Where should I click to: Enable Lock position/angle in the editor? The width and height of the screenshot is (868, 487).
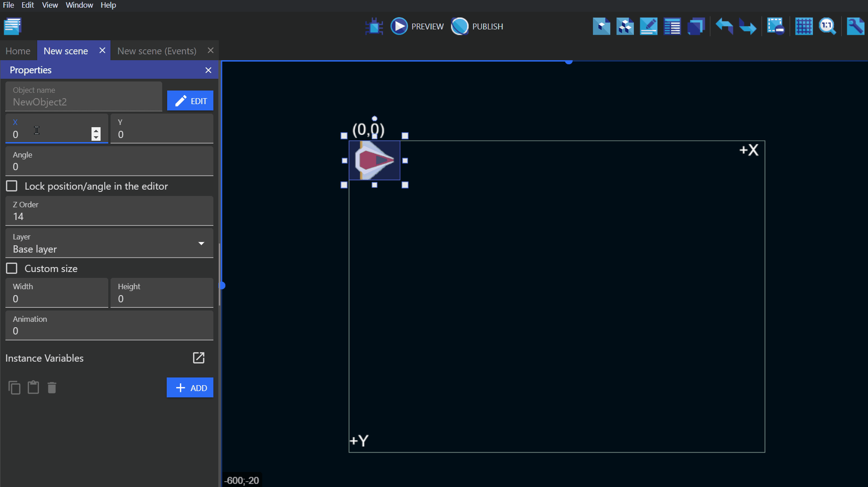click(x=12, y=186)
